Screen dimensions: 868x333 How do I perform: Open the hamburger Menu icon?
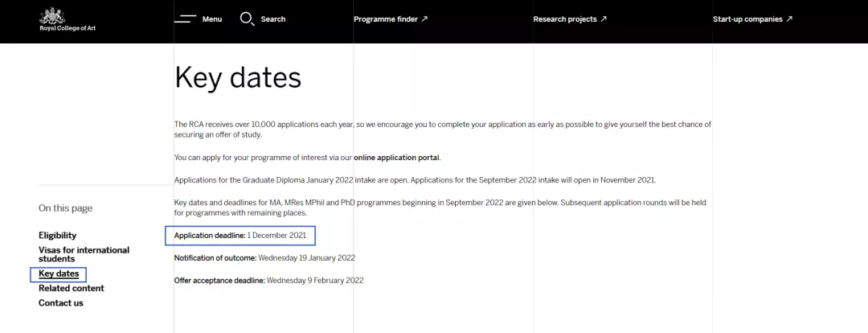185,18
